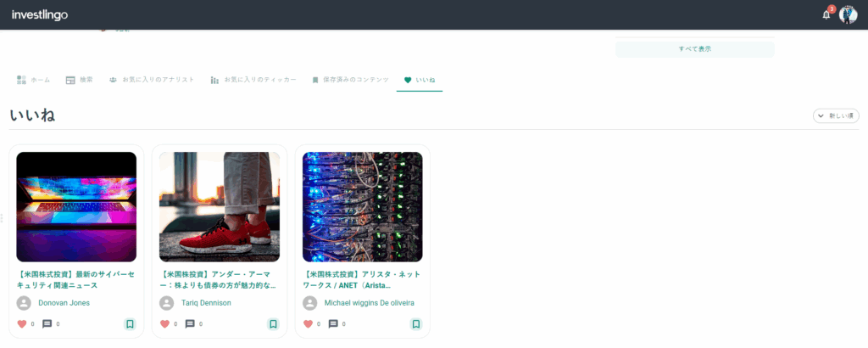Image resolution: width=868 pixels, height=348 pixels.
Task: Bookmark the Under Armour article
Action: (x=273, y=323)
